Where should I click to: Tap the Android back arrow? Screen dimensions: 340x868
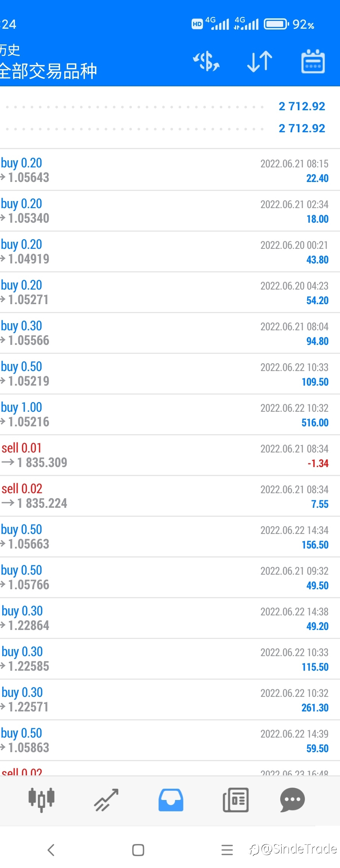(x=51, y=850)
